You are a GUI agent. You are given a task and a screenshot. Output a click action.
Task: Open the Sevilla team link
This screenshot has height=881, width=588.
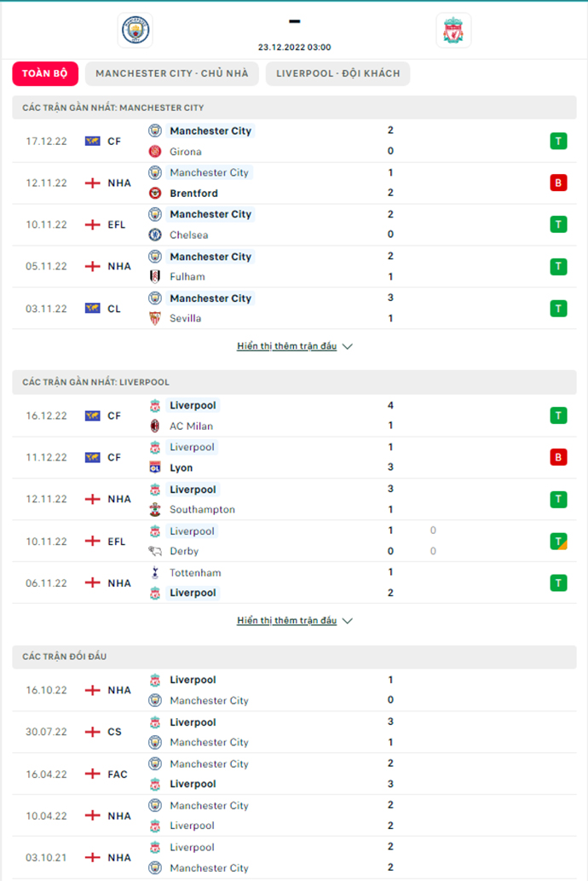[x=185, y=318]
